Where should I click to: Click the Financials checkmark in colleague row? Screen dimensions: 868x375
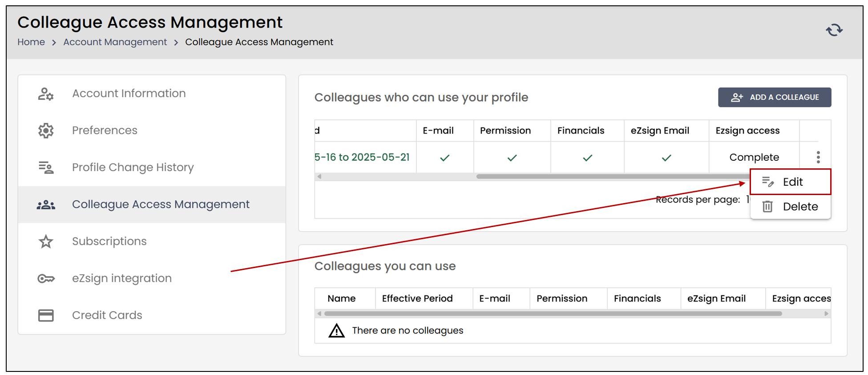click(x=588, y=158)
